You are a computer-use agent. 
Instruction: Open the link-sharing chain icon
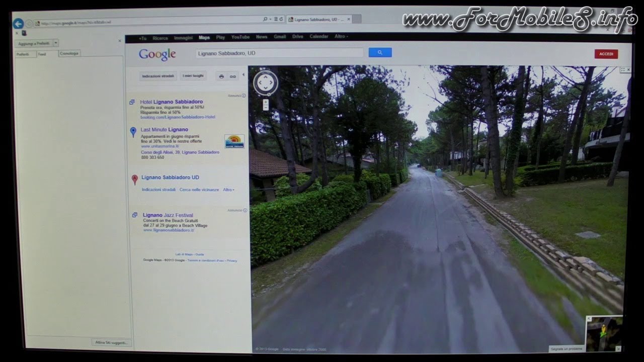click(x=232, y=76)
